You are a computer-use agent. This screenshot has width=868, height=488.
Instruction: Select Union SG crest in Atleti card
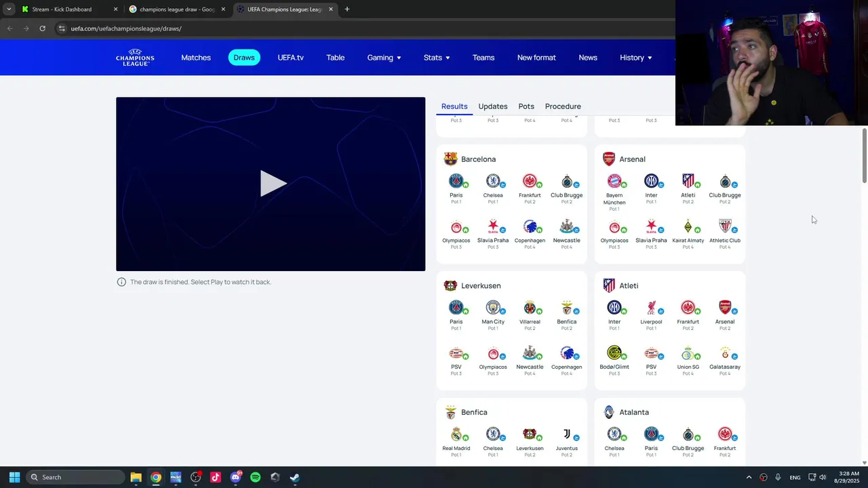(x=688, y=353)
